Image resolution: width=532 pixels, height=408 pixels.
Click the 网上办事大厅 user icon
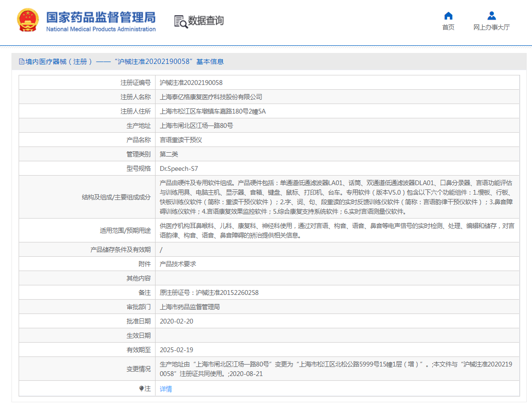(x=491, y=16)
